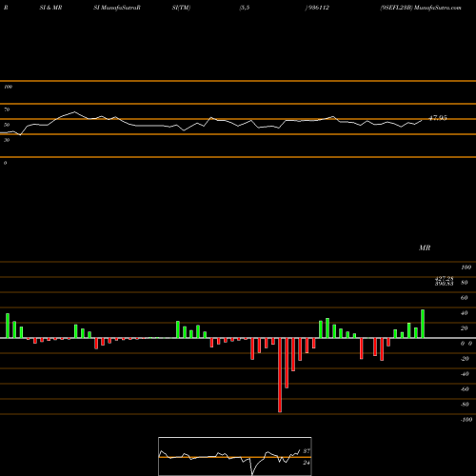
Task: Click the tallest red histogram bar
Action: (280, 375)
